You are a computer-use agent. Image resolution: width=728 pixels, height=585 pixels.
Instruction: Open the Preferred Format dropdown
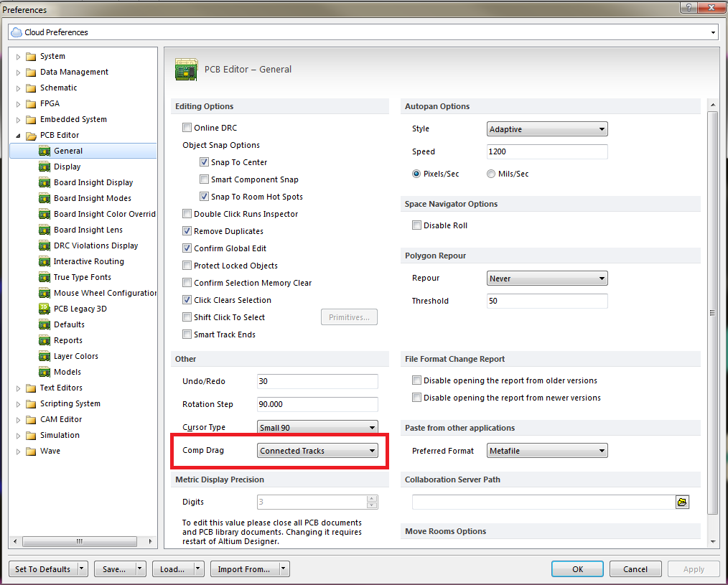coord(547,450)
